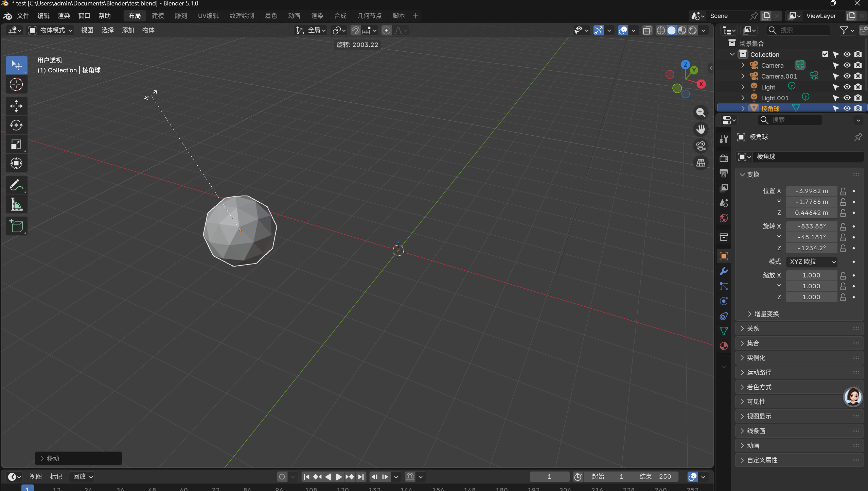The width and height of the screenshot is (868, 491).
Task: Toggle the snapping magnet button
Action: 355,31
